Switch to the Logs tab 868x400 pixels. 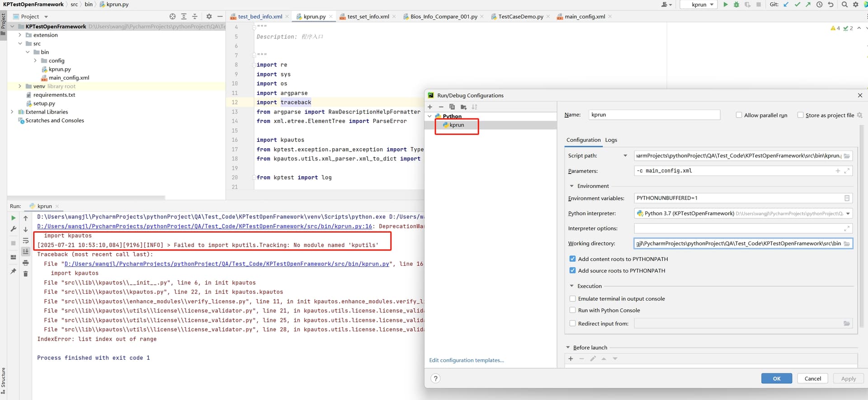[611, 140]
